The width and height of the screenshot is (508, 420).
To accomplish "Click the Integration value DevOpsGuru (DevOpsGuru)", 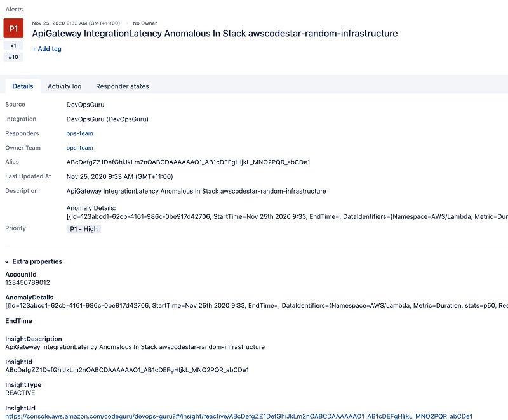I will pyautogui.click(x=107, y=119).
